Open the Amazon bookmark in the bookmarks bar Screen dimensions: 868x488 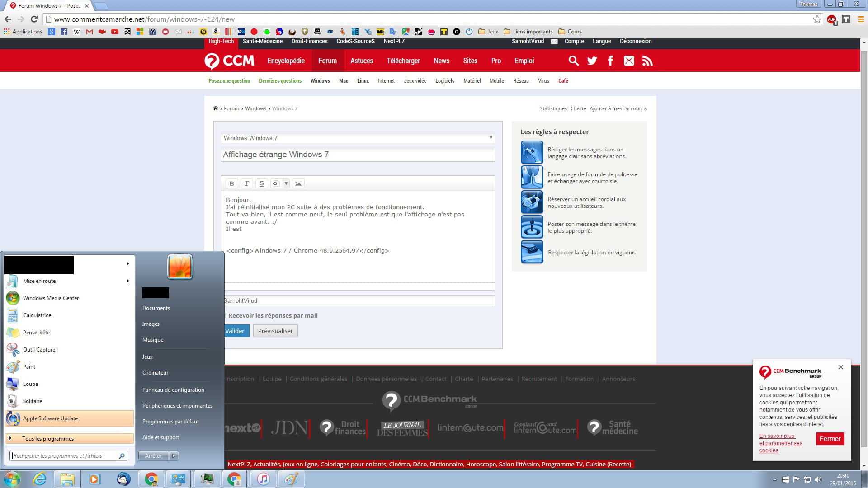pyautogui.click(x=216, y=32)
